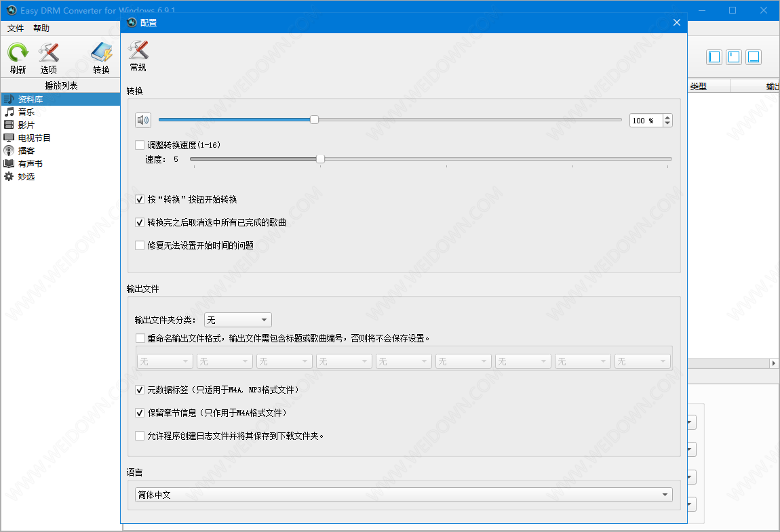780x532 pixels.
Task: Open fifth rename format 无 dropdown
Action: [x=404, y=361]
